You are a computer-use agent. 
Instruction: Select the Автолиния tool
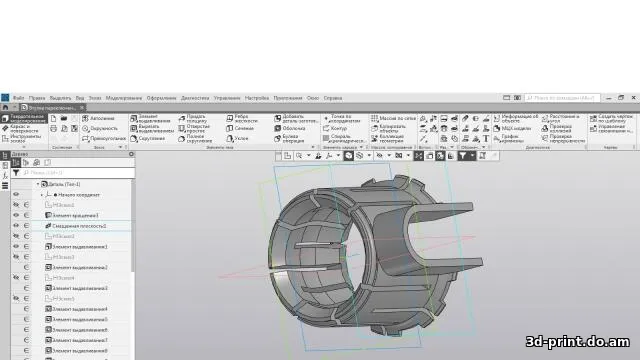98,118
